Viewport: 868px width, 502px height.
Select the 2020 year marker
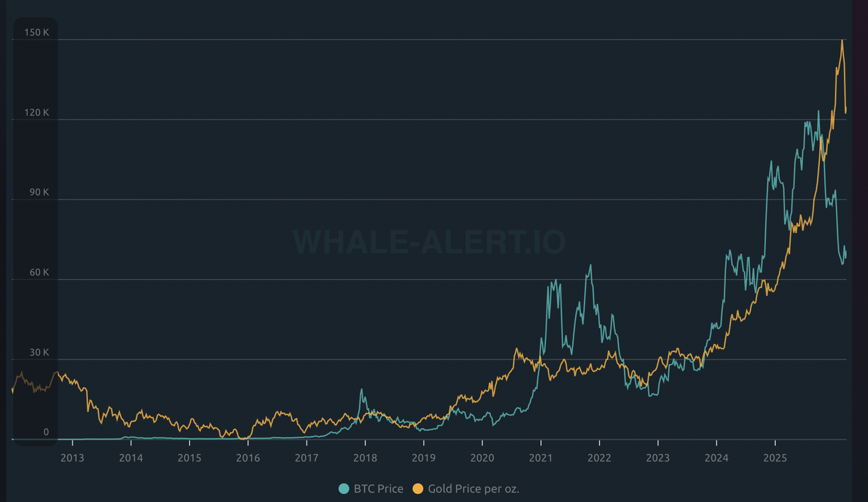[482, 458]
